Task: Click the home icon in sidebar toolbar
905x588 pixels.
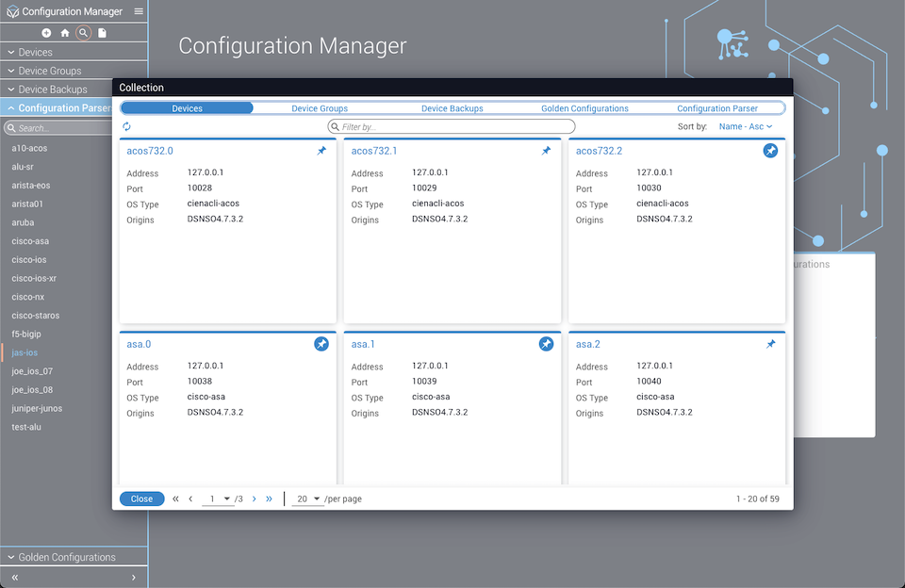Action: (x=65, y=33)
